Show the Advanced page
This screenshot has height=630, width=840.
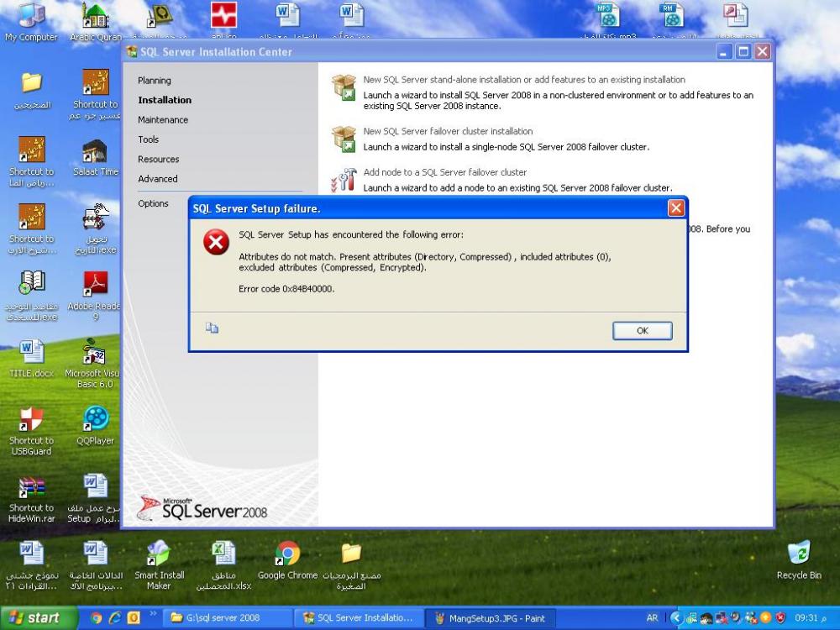[x=158, y=179]
